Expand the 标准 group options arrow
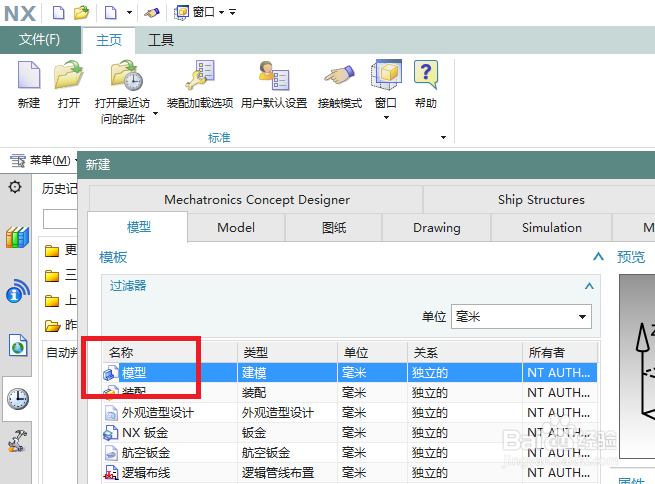This screenshot has height=484, width=655. (443, 137)
